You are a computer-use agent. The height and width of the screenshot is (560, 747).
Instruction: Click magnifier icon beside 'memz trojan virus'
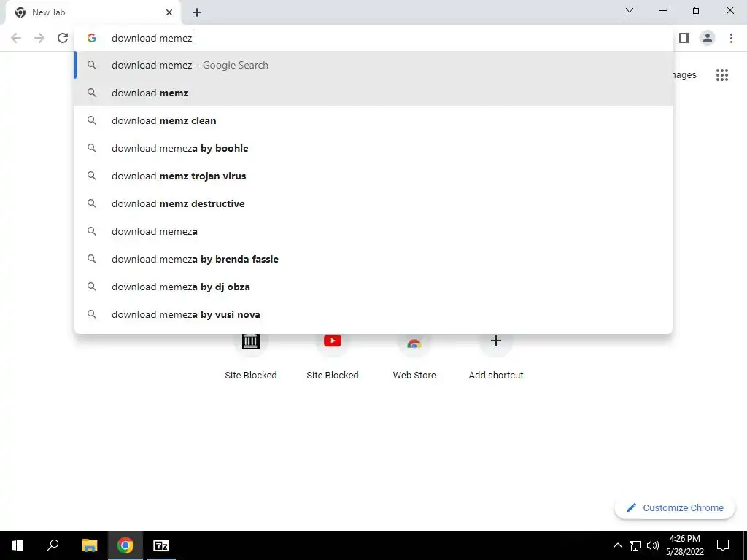point(91,176)
